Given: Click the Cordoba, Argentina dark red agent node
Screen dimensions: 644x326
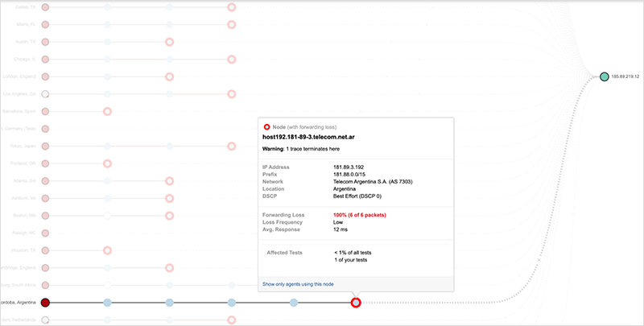Looking at the screenshot, I should point(46,303).
